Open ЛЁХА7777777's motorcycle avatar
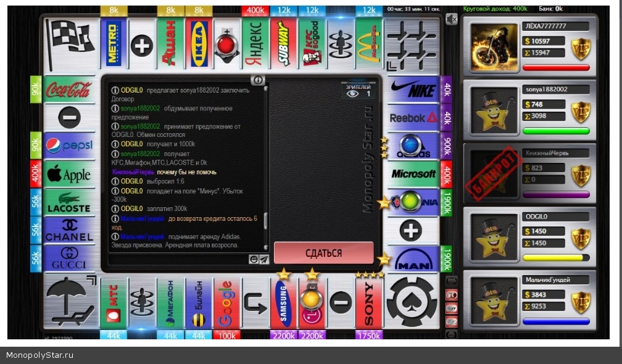 [x=494, y=48]
